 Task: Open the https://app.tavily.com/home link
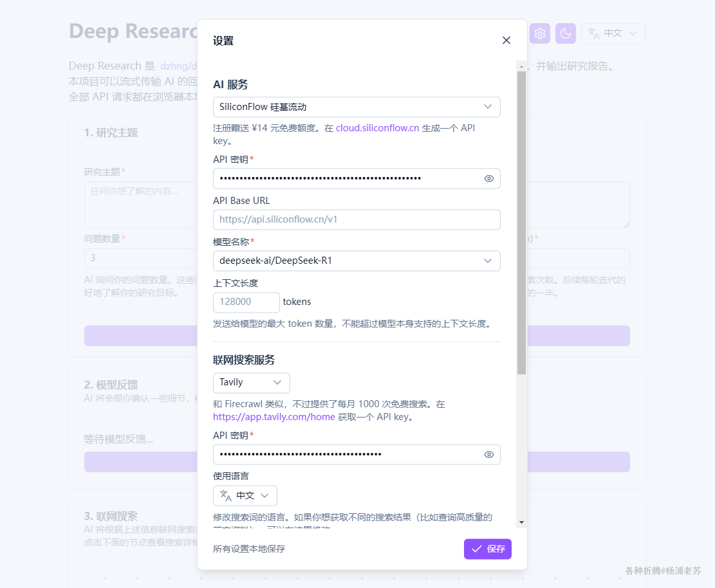click(274, 417)
